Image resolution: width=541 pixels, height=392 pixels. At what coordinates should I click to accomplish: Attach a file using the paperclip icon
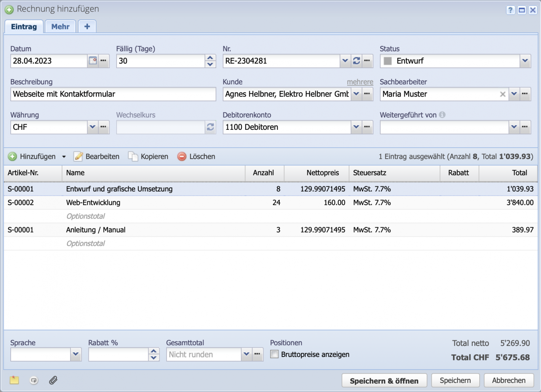(x=53, y=380)
